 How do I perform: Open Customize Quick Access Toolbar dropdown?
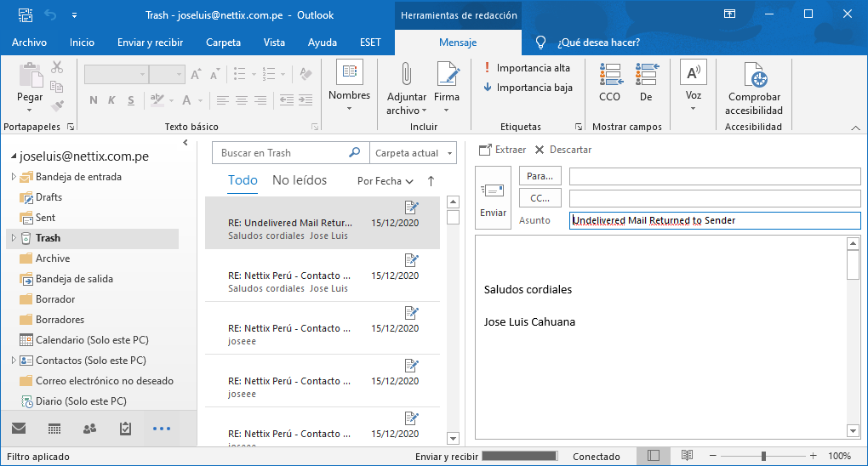point(74,15)
